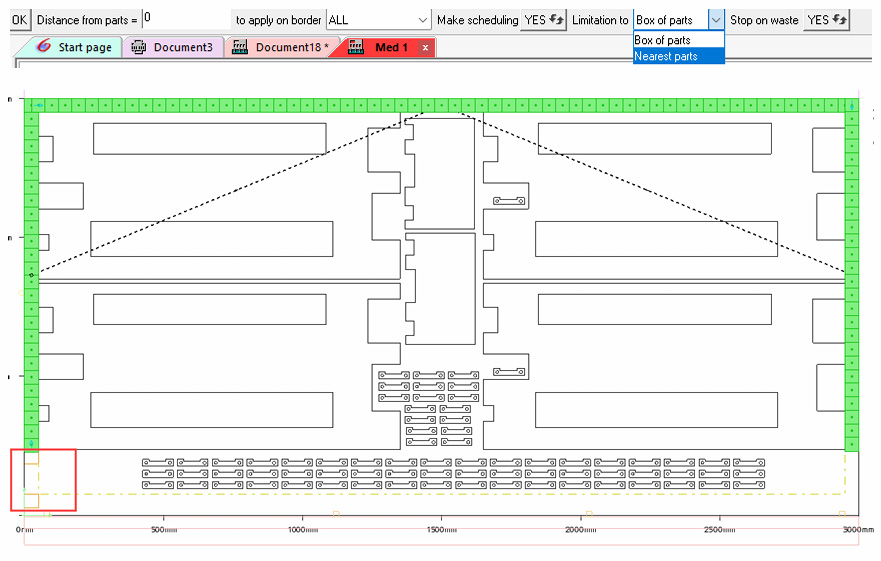Toggle Stop on waste YES button
The image size is (881, 561).
(x=826, y=20)
